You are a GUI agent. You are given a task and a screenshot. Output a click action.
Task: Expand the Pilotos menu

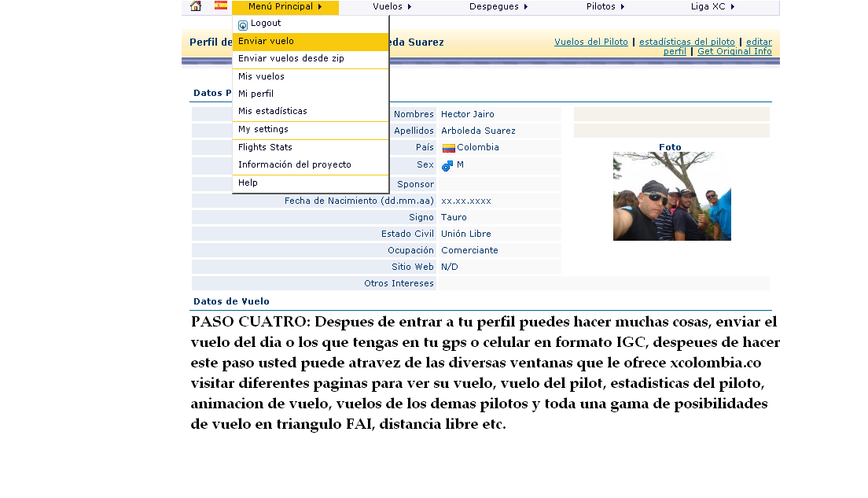(x=605, y=6)
